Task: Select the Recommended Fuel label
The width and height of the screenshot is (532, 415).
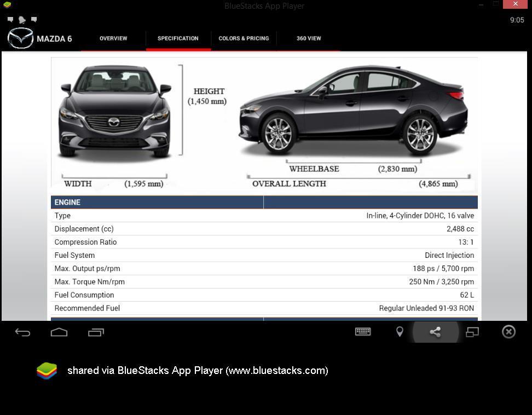Action: tap(87, 308)
